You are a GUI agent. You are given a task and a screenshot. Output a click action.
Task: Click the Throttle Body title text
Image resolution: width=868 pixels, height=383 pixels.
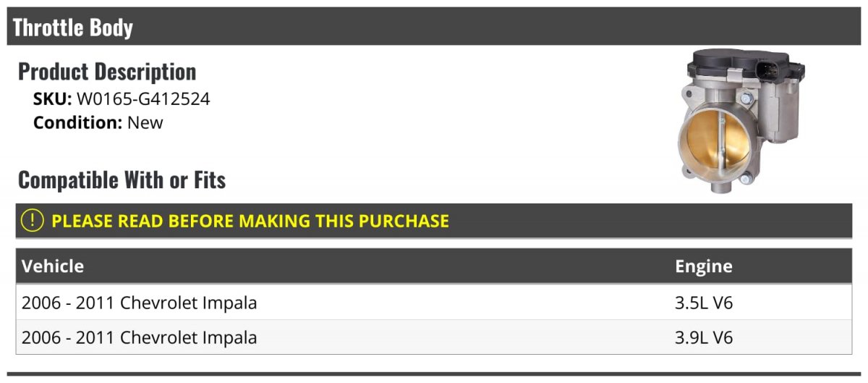click(x=73, y=28)
